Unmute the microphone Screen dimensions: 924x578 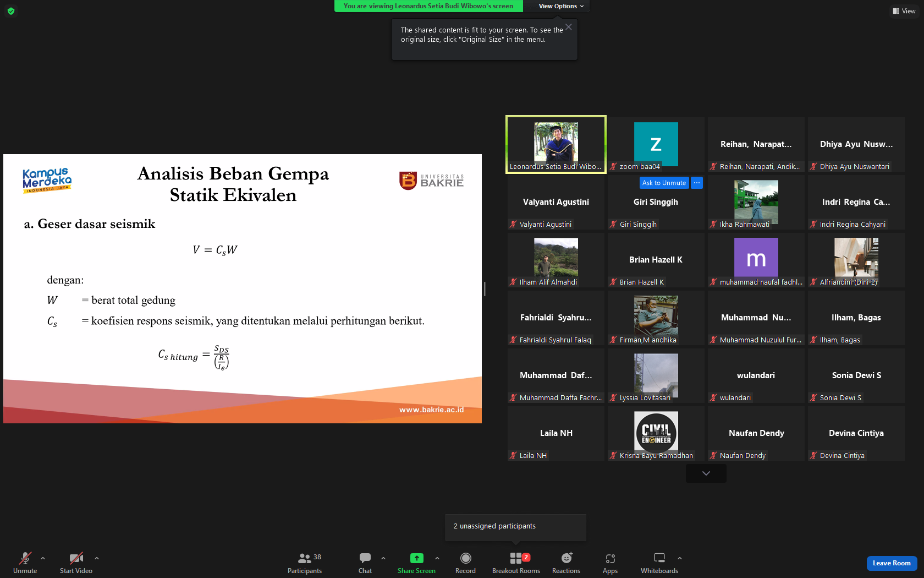pyautogui.click(x=25, y=563)
